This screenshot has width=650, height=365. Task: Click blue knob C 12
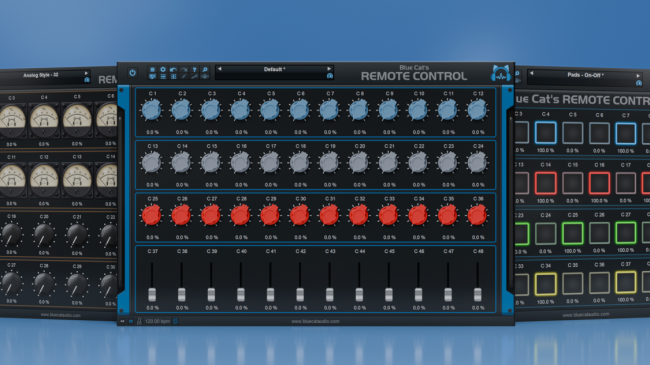click(x=478, y=110)
